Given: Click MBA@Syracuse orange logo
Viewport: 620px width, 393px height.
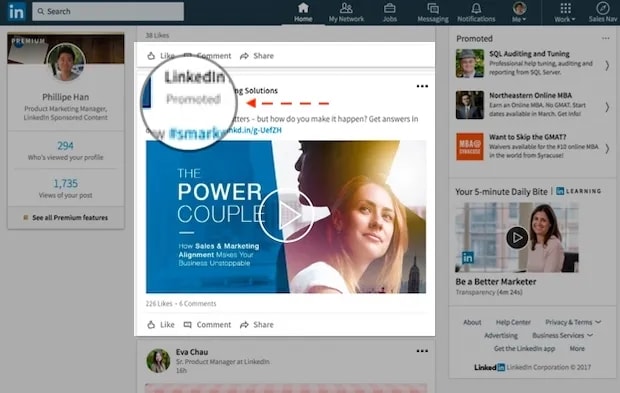Looking at the screenshot, I should pos(470,147).
